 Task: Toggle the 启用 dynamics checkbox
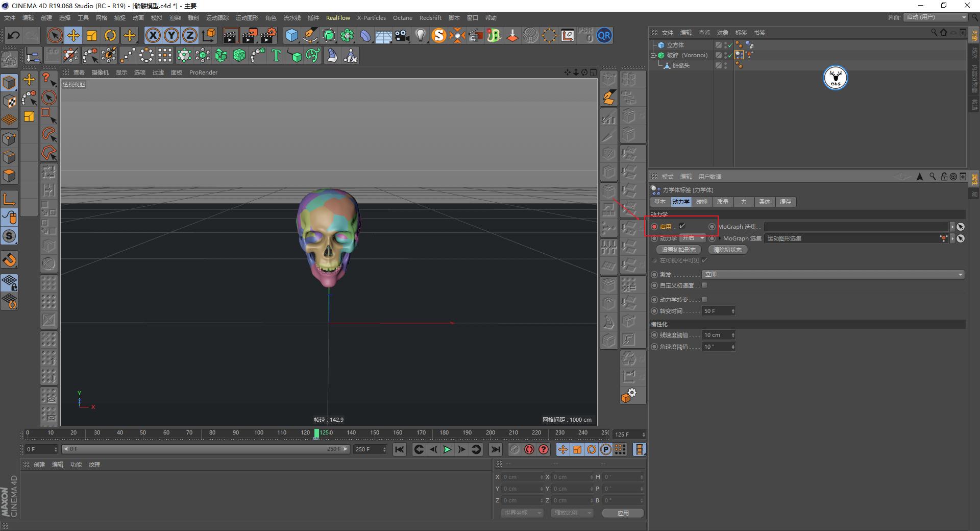pos(682,226)
